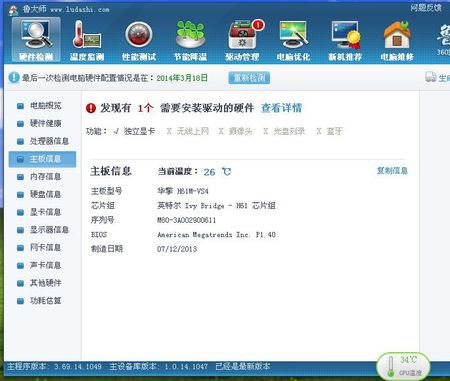Image resolution: width=450 pixels, height=381 pixels.
Task: Open 电脑优化 PC optimization icon
Action: (x=293, y=40)
